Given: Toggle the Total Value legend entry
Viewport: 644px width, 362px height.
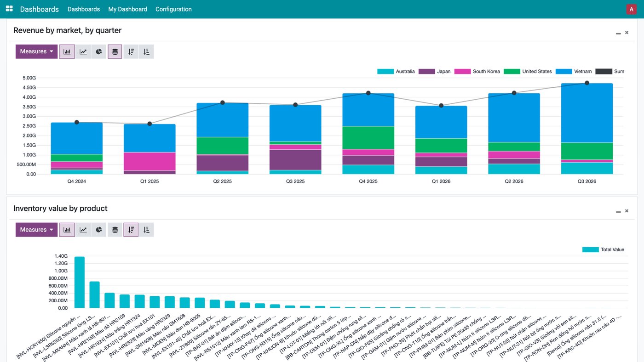Looking at the screenshot, I should [x=604, y=250].
